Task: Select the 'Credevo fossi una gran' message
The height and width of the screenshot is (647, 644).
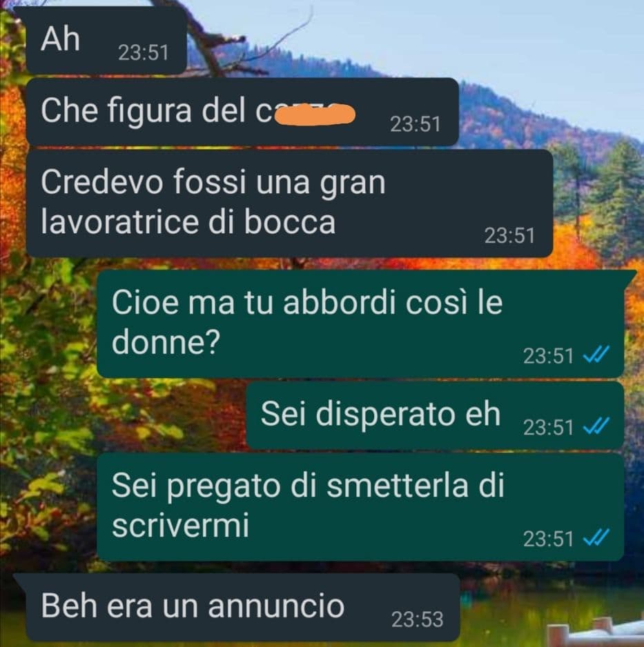Action: [289, 203]
